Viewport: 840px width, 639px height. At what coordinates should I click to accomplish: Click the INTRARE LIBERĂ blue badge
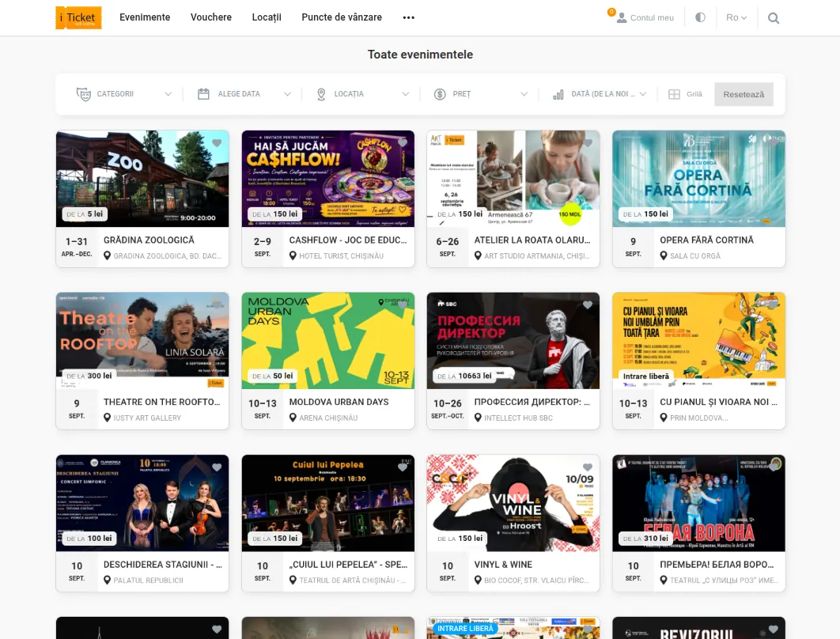click(x=465, y=628)
